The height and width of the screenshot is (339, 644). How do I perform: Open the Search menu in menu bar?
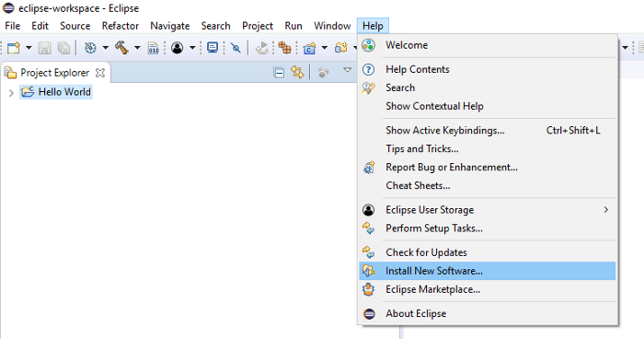215,26
